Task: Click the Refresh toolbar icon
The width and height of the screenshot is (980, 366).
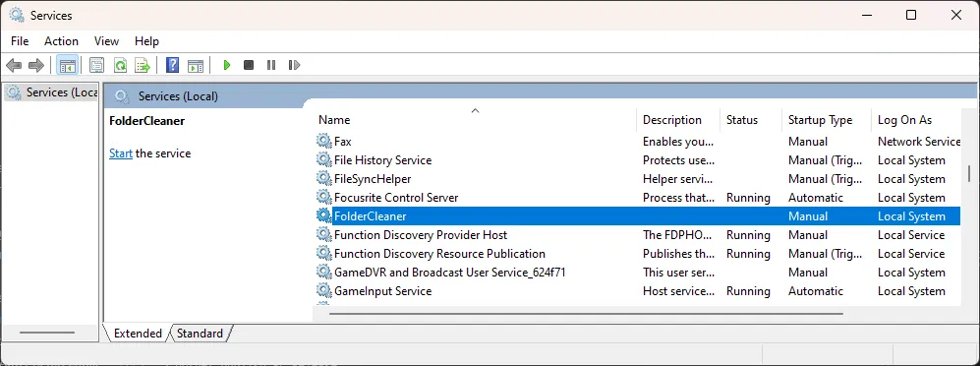Action: 120,65
